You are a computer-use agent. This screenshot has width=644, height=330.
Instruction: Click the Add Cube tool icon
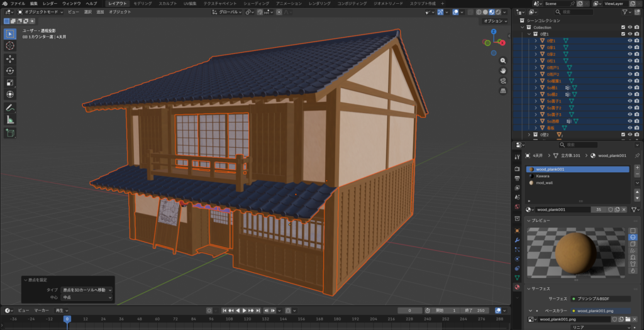[10, 133]
